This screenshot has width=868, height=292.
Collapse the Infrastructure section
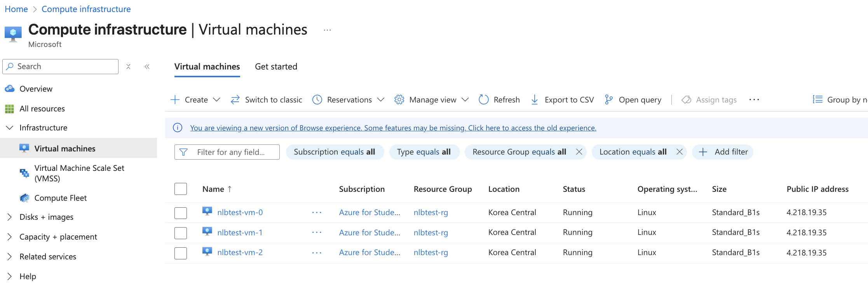[10, 128]
